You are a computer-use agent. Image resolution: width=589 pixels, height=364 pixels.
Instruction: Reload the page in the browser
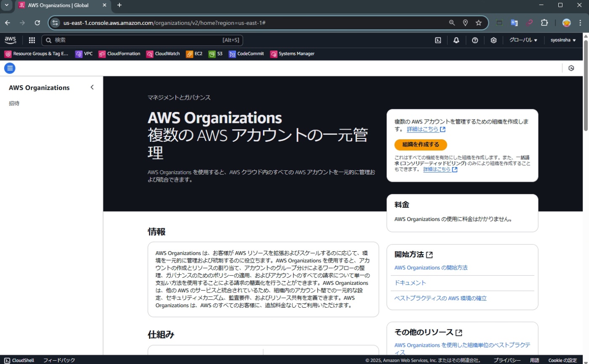(37, 23)
